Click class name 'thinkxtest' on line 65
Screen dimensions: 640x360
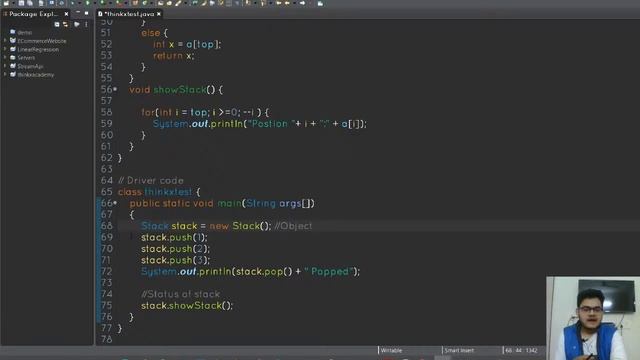(x=168, y=192)
